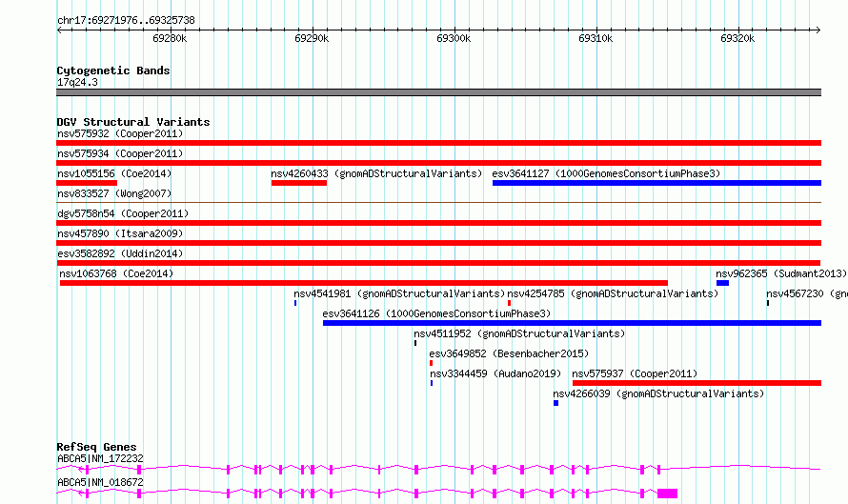Select nsv4511952 gnomAD variant label
The image size is (848, 504).
[519, 333]
